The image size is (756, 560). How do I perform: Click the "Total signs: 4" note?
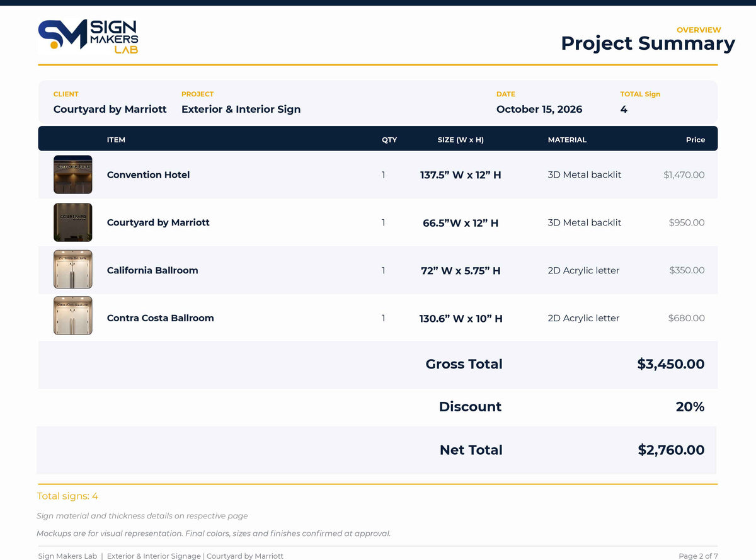[67, 496]
